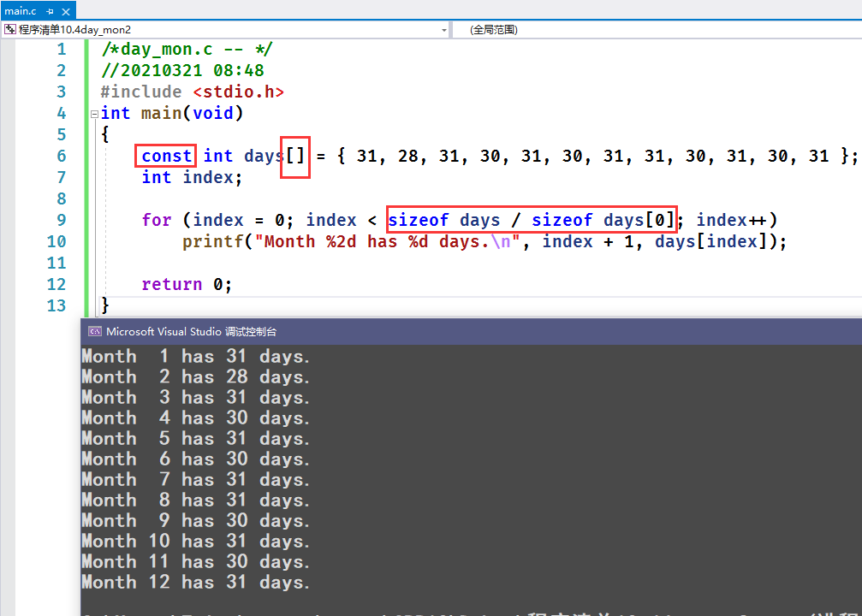The width and height of the screenshot is (862, 616).
Task: Open the (全局范围) scope dropdown
Action: (657, 30)
